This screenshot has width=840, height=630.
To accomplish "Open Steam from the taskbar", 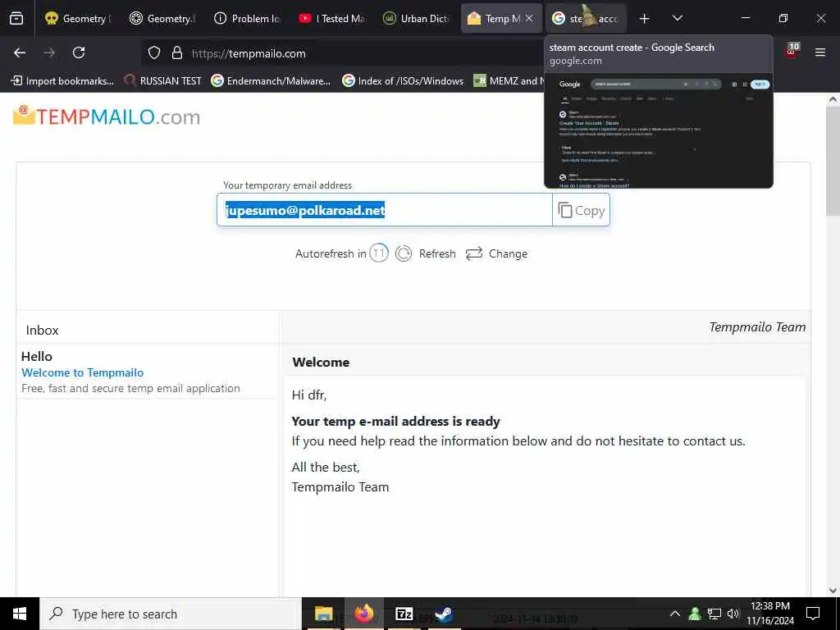I will [444, 614].
